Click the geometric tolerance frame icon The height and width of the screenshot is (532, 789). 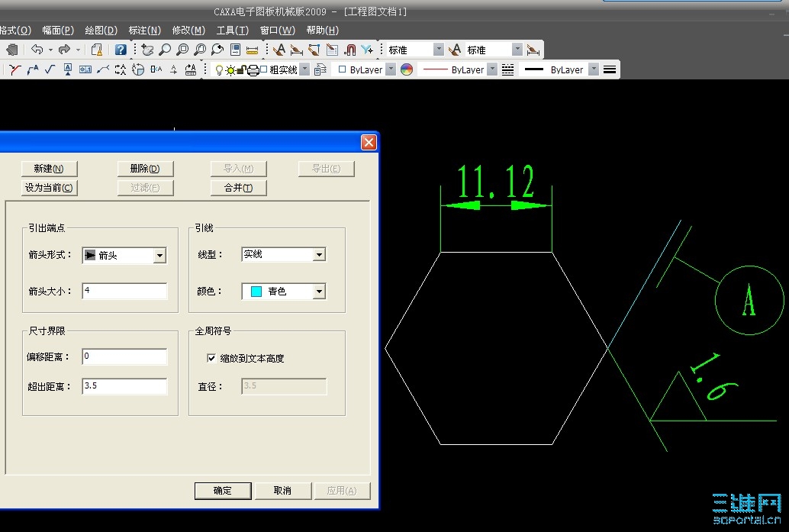click(x=85, y=69)
